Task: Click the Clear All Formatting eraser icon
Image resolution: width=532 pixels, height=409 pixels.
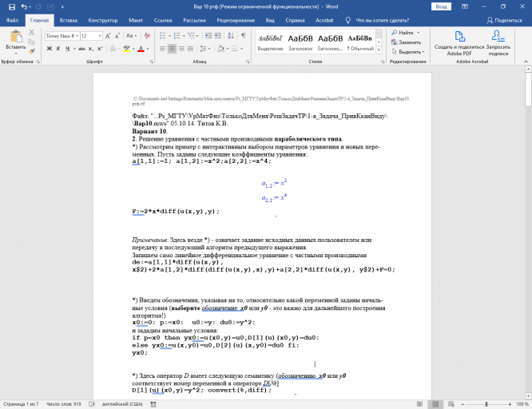Action: tap(147, 36)
